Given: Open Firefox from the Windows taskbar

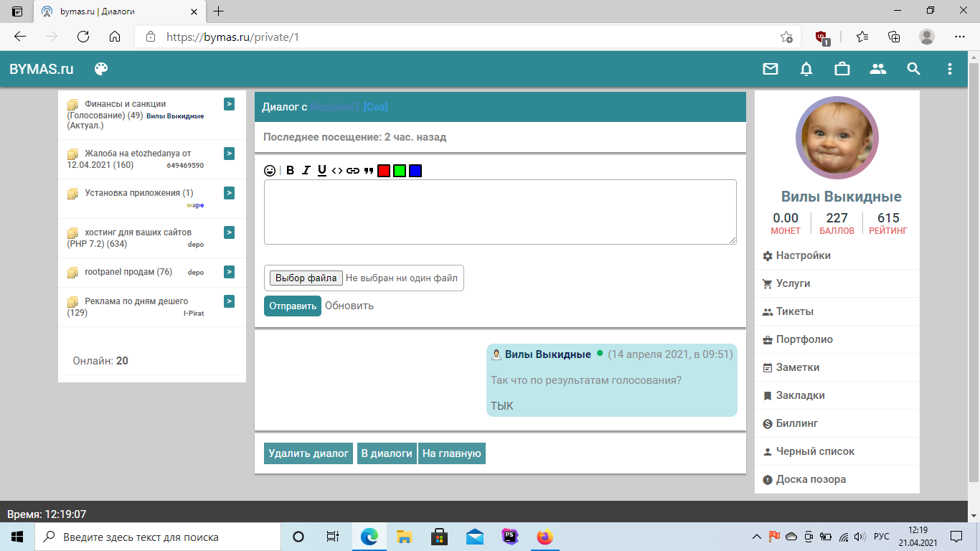Looking at the screenshot, I should point(545,537).
